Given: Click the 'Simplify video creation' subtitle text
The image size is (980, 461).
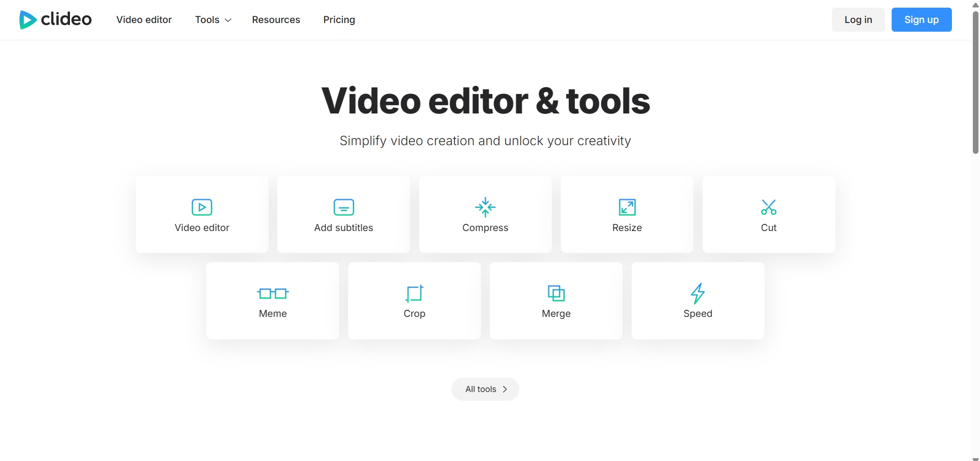Looking at the screenshot, I should pos(485,141).
